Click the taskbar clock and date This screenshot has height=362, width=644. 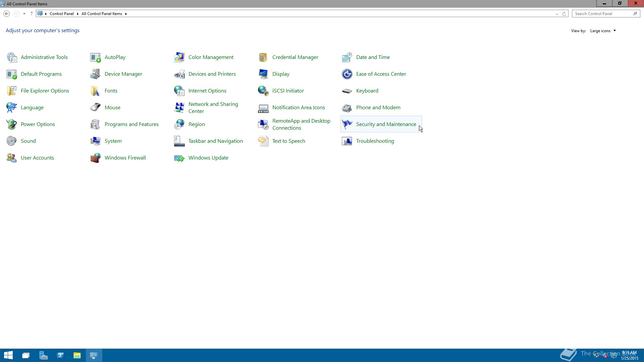pos(629,355)
